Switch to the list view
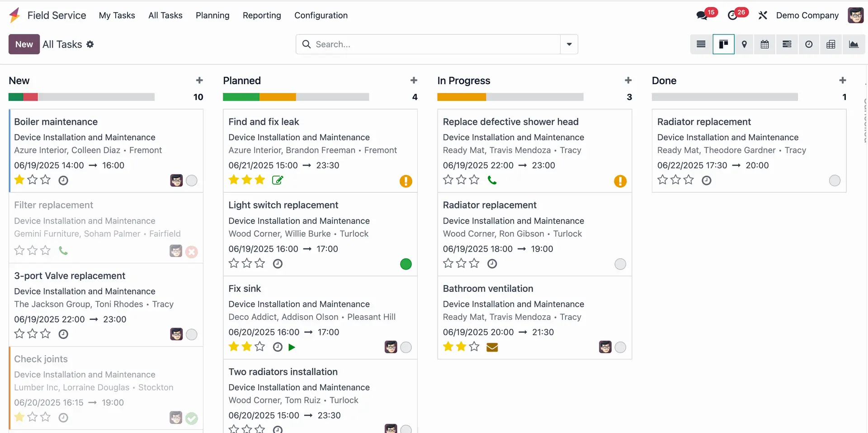This screenshot has width=868, height=433. 701,44
